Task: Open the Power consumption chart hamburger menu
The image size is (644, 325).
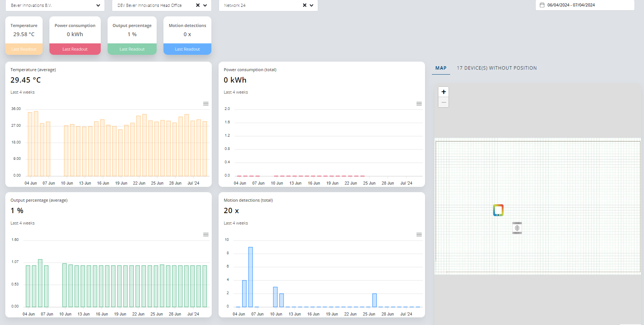Action: [419, 104]
